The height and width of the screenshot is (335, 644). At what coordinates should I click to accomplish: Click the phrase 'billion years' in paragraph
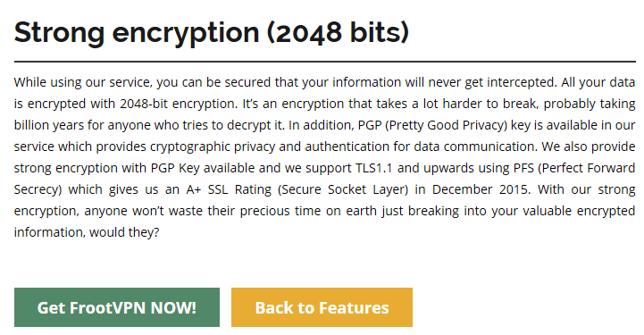(48, 125)
